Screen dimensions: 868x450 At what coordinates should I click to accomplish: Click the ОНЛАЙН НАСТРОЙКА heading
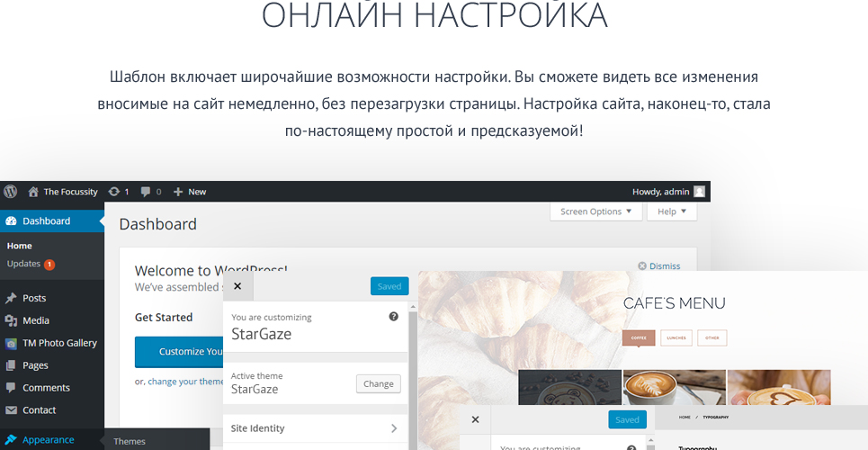[434, 15]
